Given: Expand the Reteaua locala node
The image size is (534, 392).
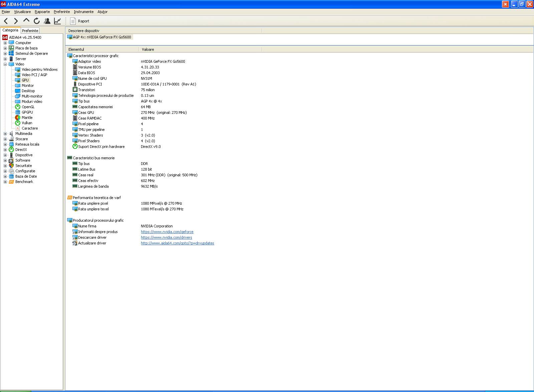Looking at the screenshot, I should tap(5, 144).
